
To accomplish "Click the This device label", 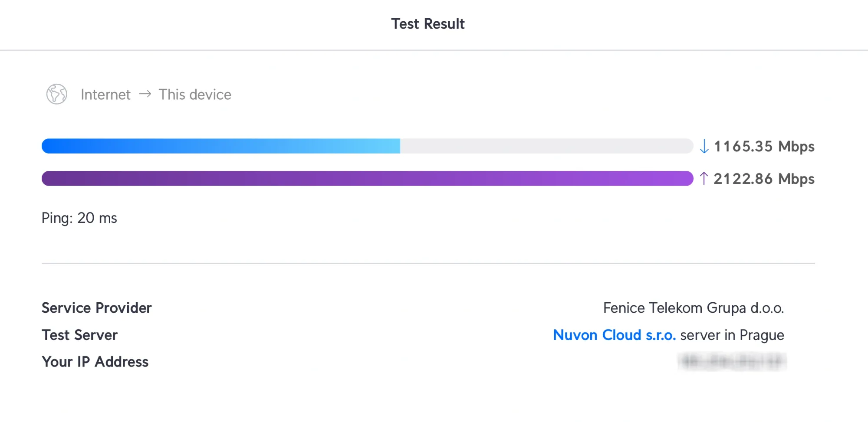I will pos(195,95).
